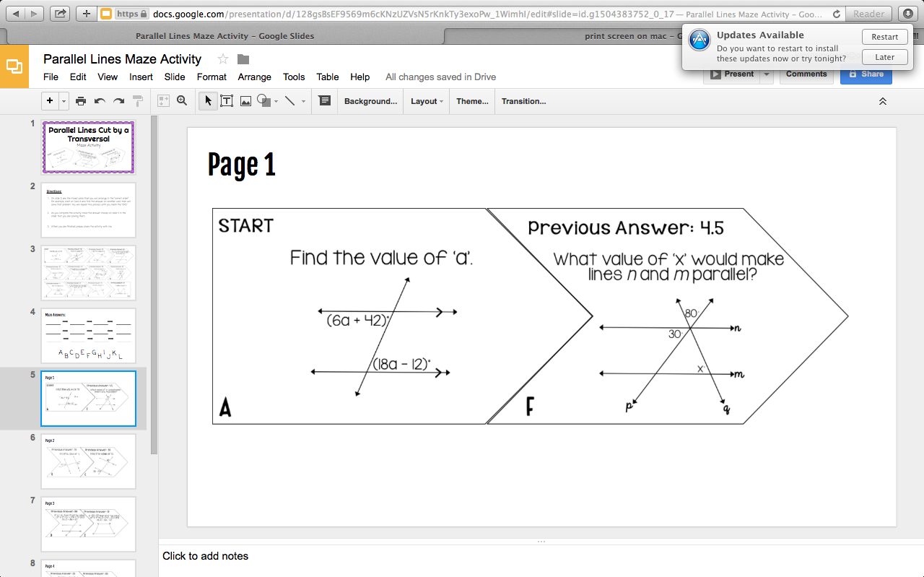Click the Present button
Image resolution: width=924 pixels, height=577 pixels.
point(733,74)
